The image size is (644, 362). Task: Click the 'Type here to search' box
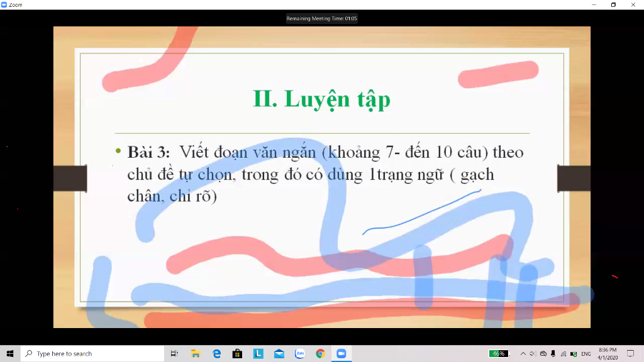point(92,353)
